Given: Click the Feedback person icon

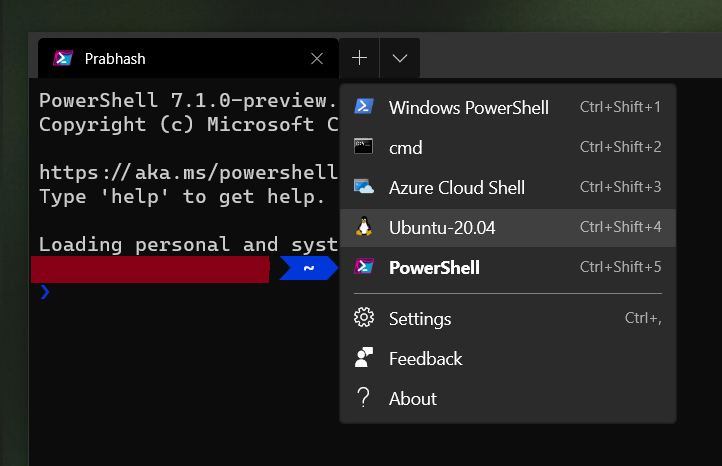Looking at the screenshot, I should (x=364, y=357).
